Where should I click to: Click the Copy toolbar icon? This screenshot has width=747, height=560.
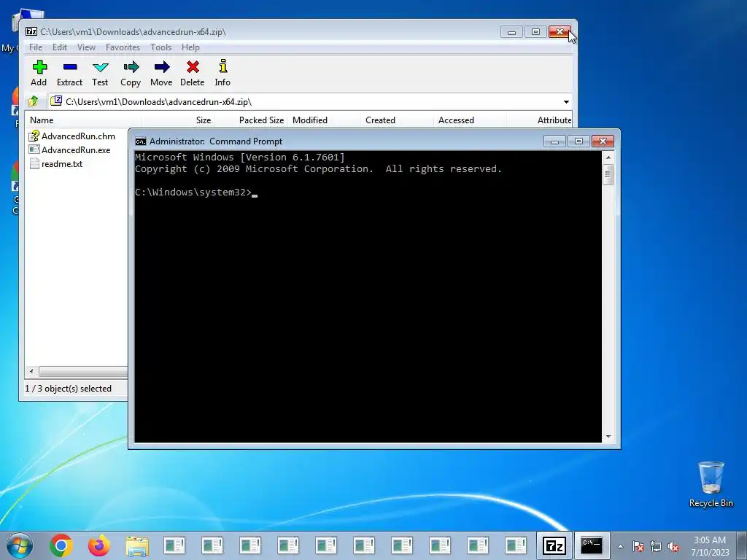pyautogui.click(x=131, y=74)
